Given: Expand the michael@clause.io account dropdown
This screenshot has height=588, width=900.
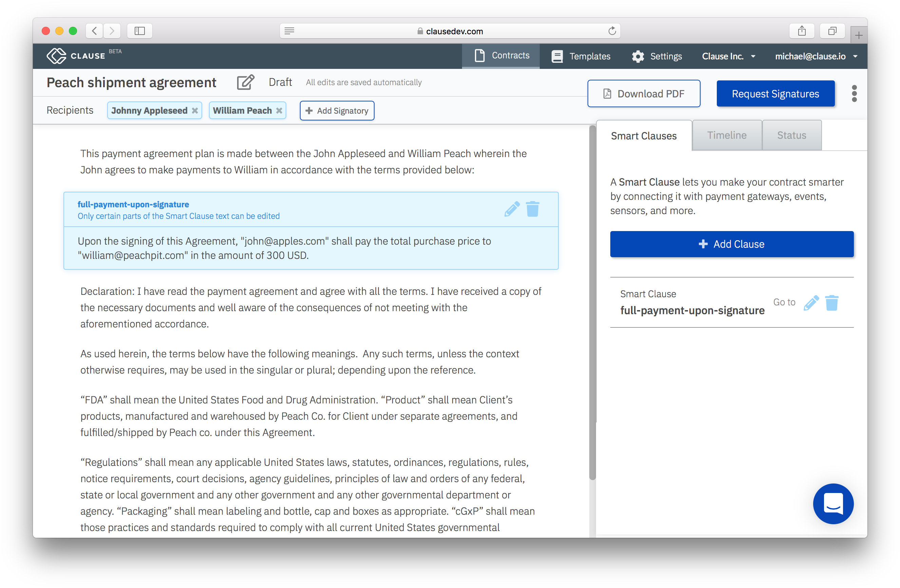Looking at the screenshot, I should pos(816,56).
